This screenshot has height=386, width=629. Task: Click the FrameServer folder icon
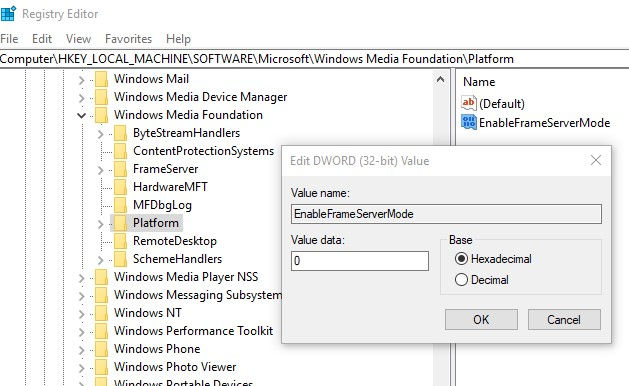(120, 169)
